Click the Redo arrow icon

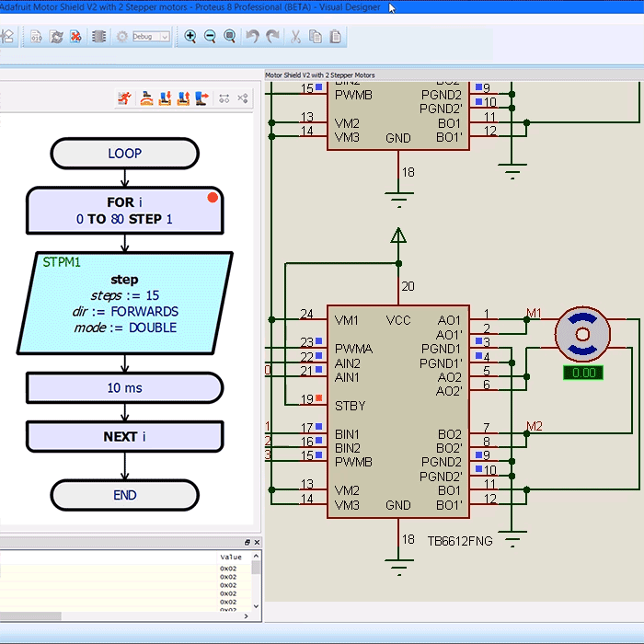pyautogui.click(x=272, y=37)
